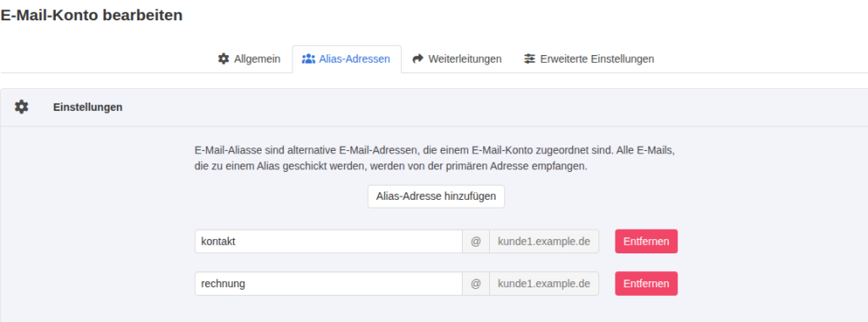The height and width of the screenshot is (322, 868).
Task: Click the kontakt row domain kunde1.example.de
Action: click(544, 241)
